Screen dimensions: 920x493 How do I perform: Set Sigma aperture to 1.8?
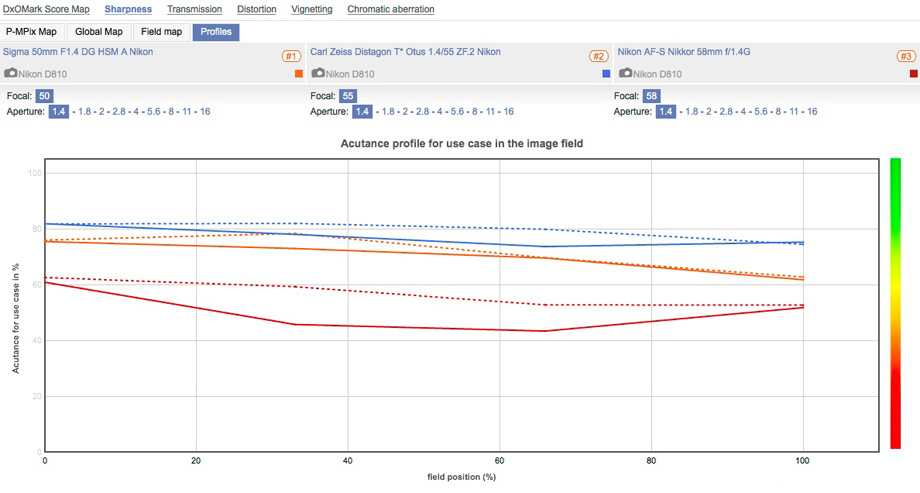coord(84,112)
